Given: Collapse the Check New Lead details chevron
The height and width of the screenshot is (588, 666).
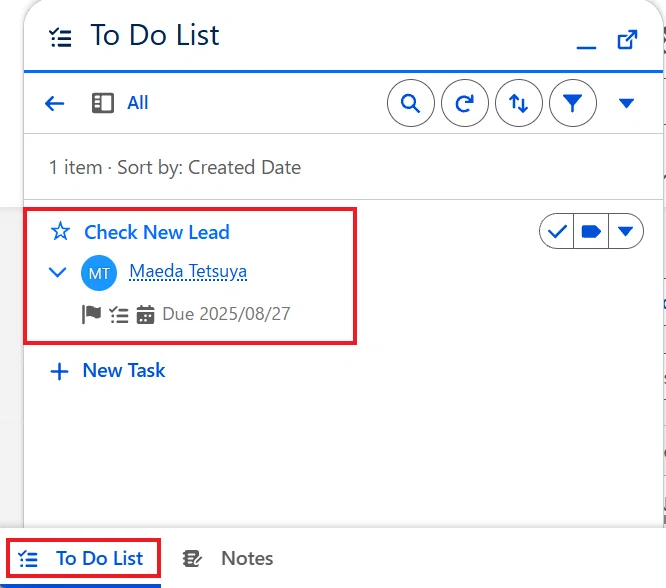Looking at the screenshot, I should pyautogui.click(x=57, y=272).
